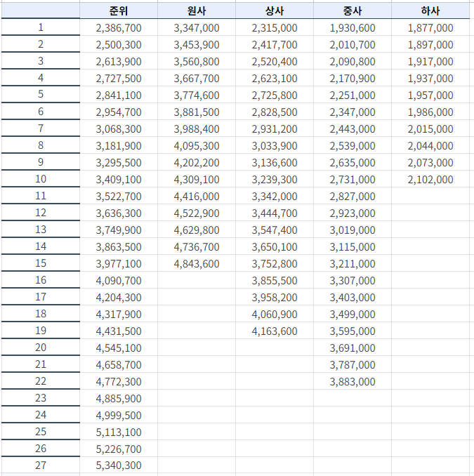Click the 3,019,000 cell
Screen dimensions: 474x476
point(353,230)
